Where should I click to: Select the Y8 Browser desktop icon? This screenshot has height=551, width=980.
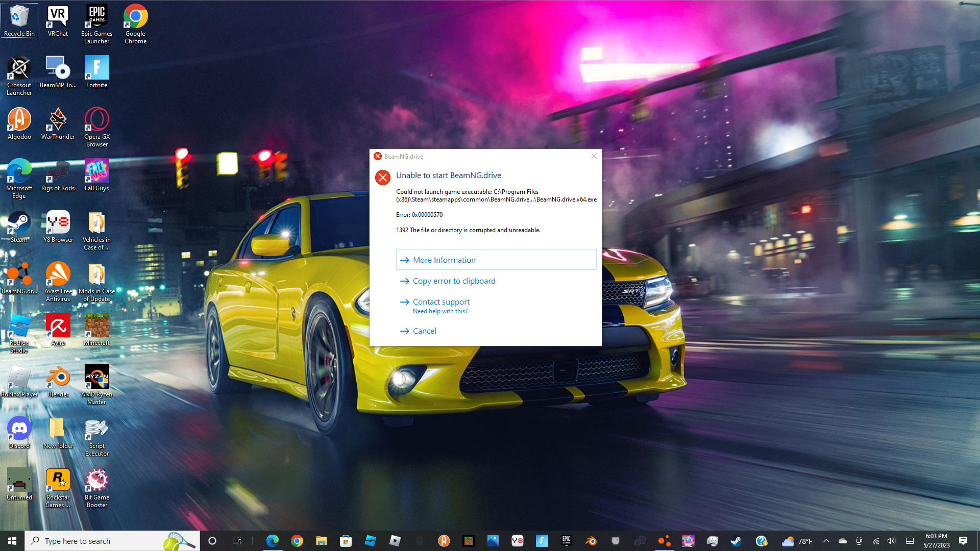click(x=58, y=227)
